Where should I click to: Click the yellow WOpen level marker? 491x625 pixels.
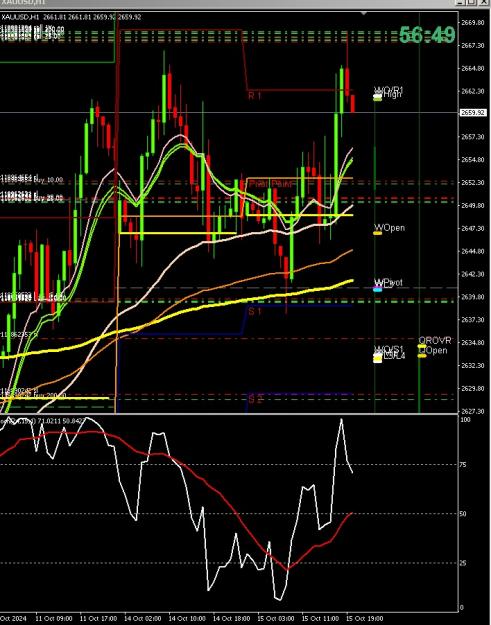click(377, 233)
